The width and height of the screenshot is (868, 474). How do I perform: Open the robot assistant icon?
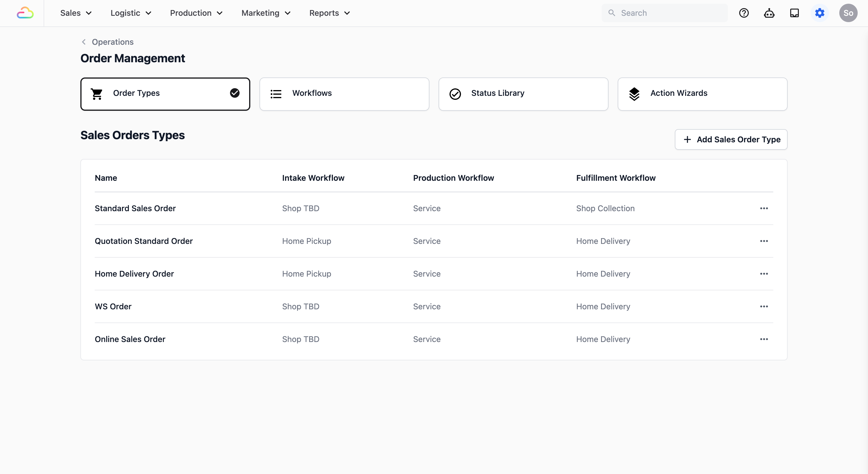[769, 13]
